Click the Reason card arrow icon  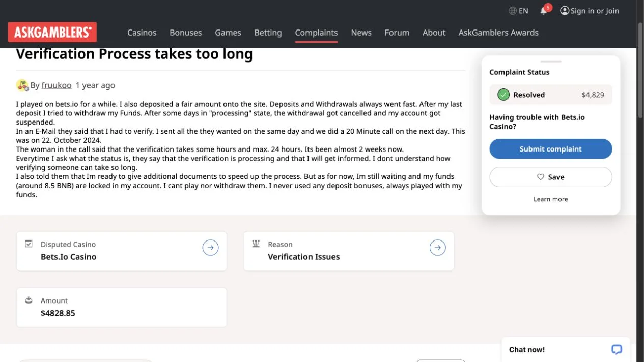click(x=437, y=248)
